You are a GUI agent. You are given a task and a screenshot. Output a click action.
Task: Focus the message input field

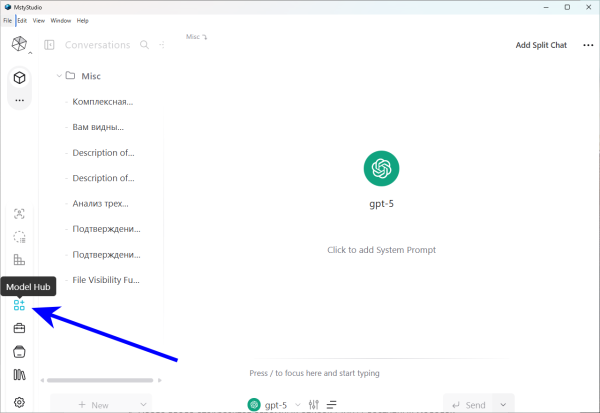[x=380, y=373]
